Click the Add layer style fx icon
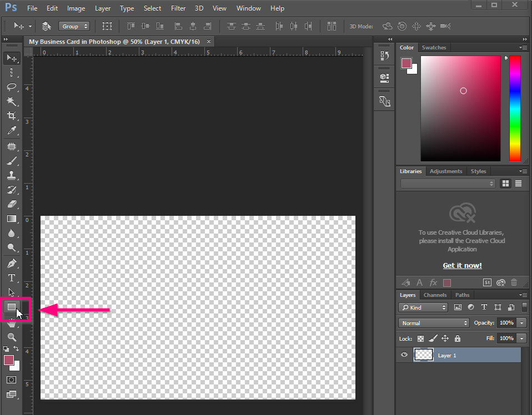 [433, 282]
